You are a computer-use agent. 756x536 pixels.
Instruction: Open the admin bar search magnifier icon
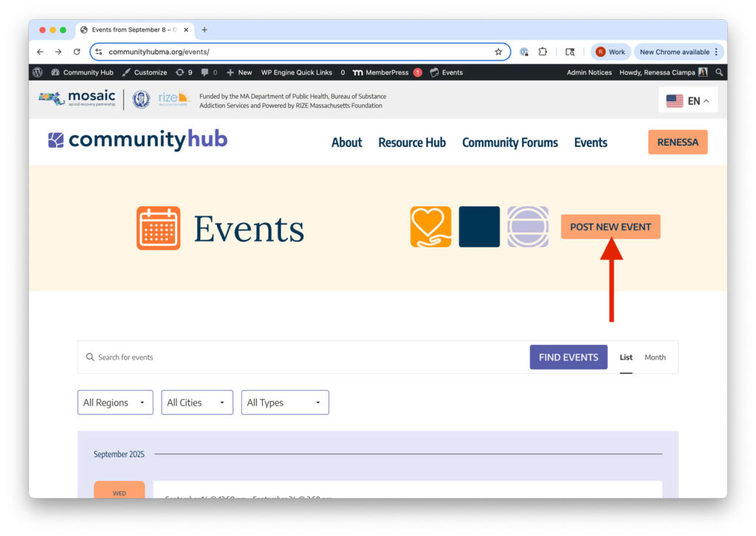click(x=719, y=72)
